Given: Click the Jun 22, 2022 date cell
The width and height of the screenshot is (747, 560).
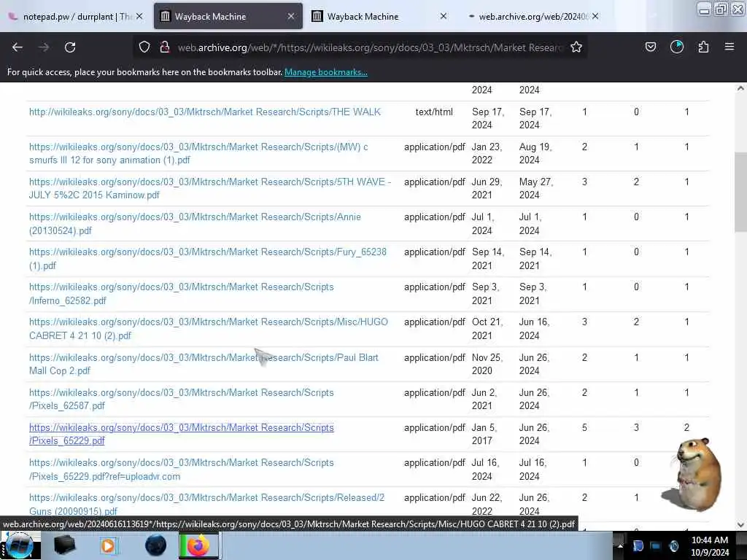Looking at the screenshot, I should (x=488, y=504).
